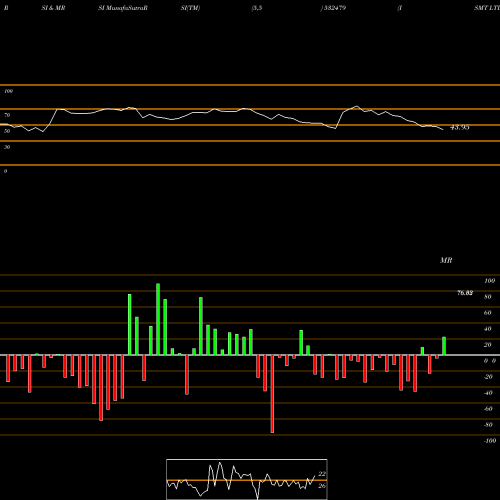Click the -20 label on MR axis
Image resolution: width=500 pixels, height=500 pixels.
click(488, 377)
